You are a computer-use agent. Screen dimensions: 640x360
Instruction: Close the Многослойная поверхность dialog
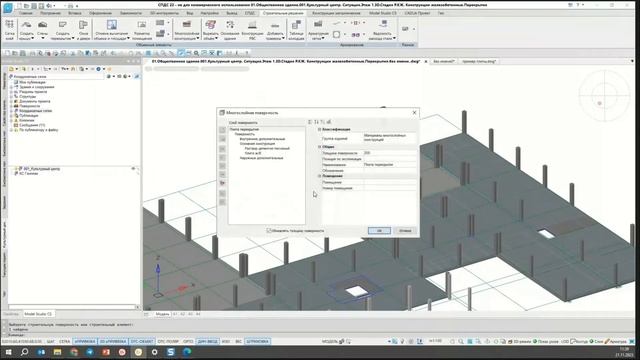(414, 113)
